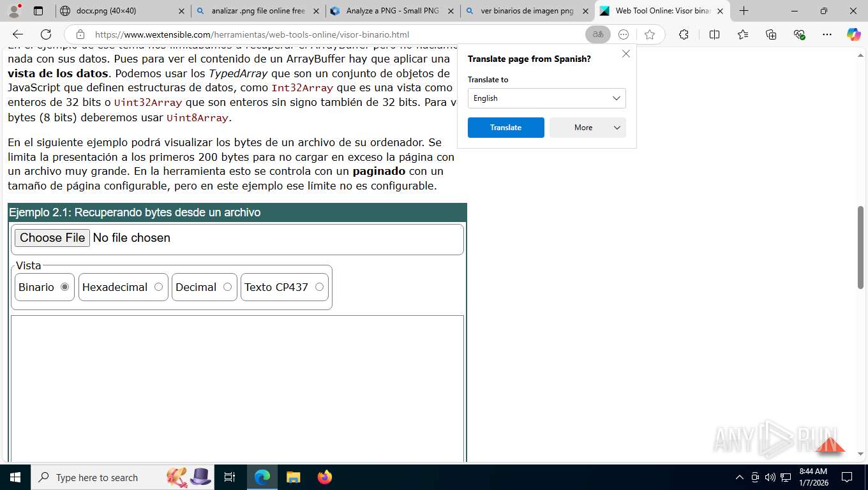Open Firefox from the taskbar
Viewport: 868px width, 490px height.
[324, 477]
